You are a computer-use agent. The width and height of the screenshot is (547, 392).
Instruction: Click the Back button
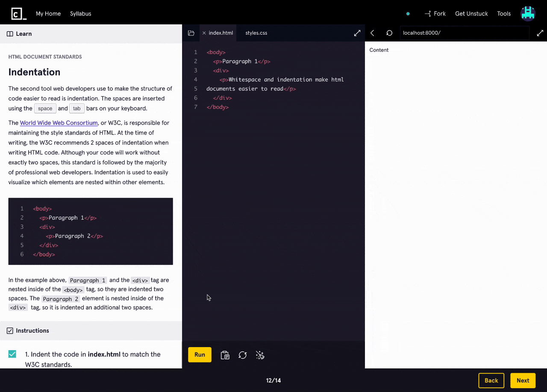[491, 380]
